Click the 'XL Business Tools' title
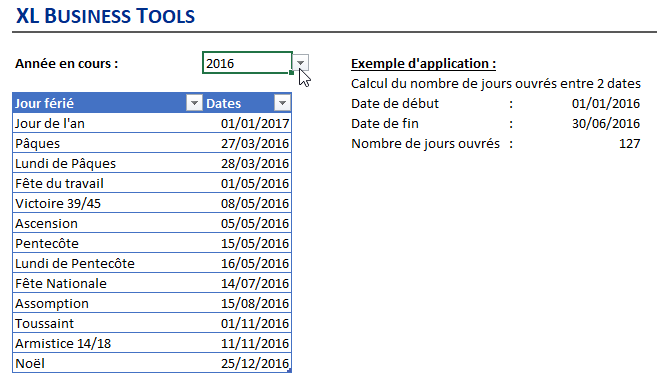 [x=105, y=16]
